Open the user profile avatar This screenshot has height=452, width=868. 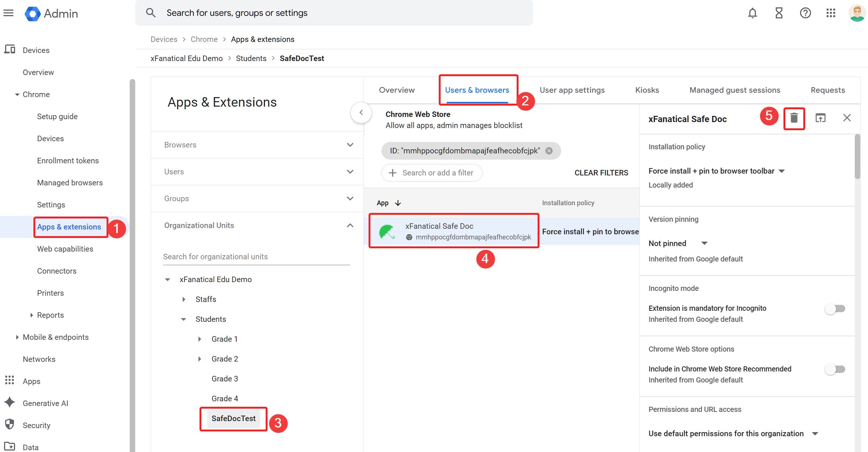(x=856, y=13)
